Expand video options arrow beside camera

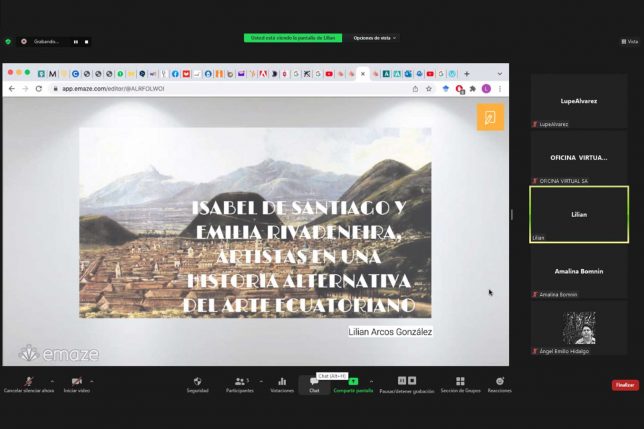click(92, 380)
